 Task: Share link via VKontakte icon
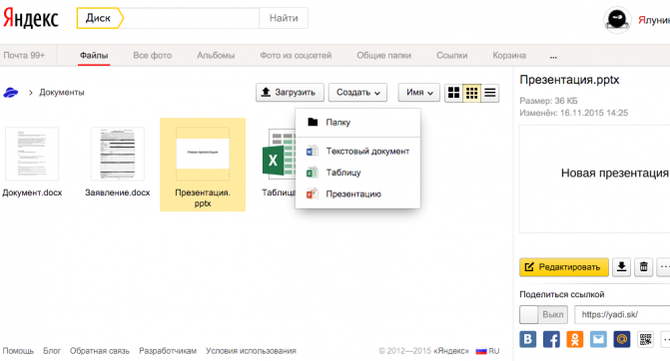[528, 340]
